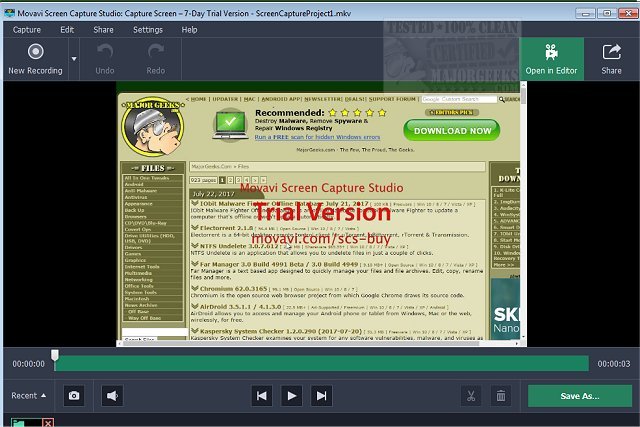Cut the clip with scissors icon
This screenshot has width=640, height=427.
(x=471, y=396)
